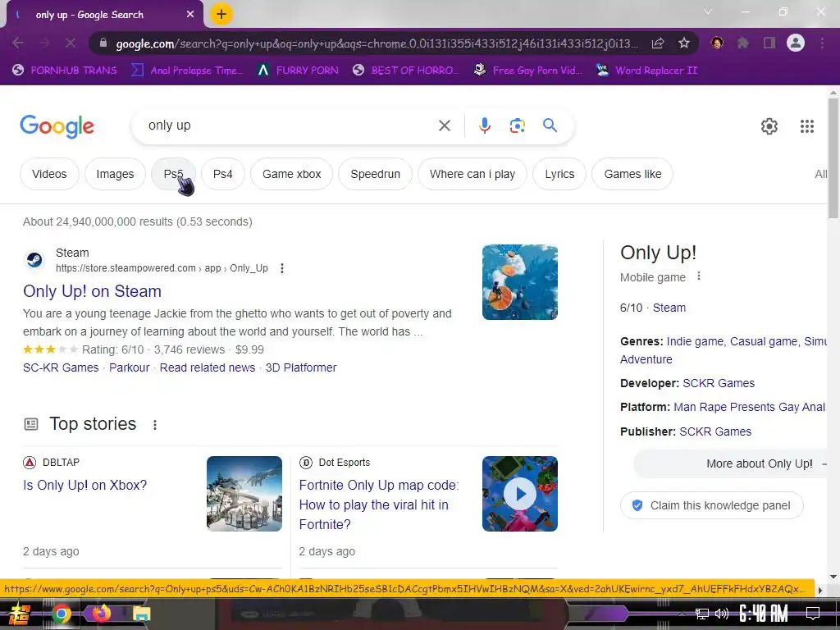The height and width of the screenshot is (630, 840).
Task: Go back to the previous page
Action: [x=18, y=43]
